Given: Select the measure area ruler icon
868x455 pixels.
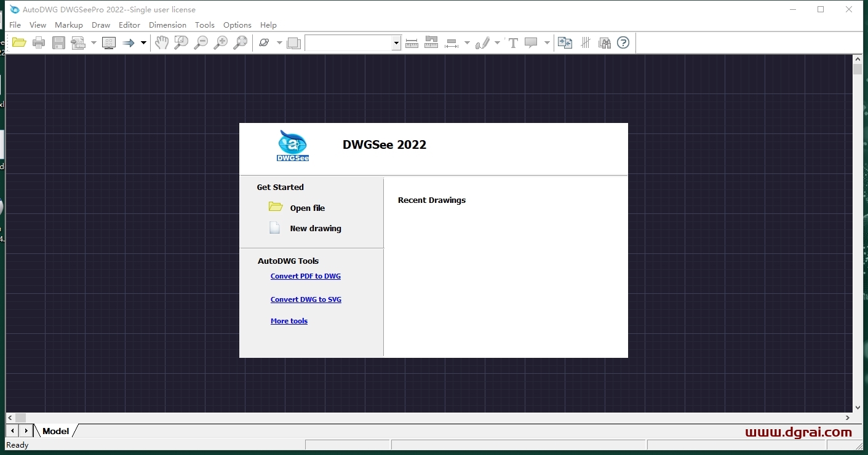Looking at the screenshot, I should [431, 42].
